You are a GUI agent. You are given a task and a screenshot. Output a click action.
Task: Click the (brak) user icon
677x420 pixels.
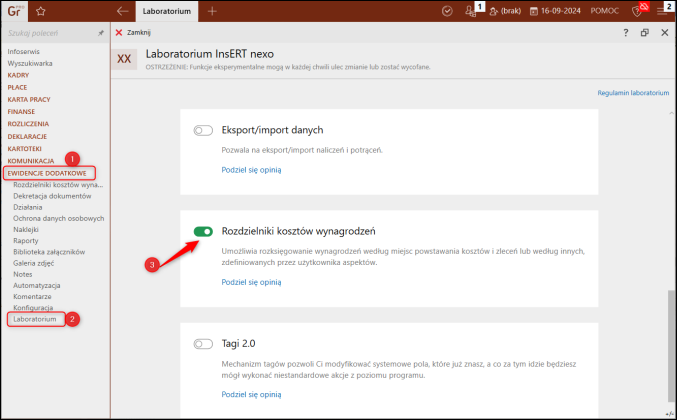pyautogui.click(x=494, y=11)
